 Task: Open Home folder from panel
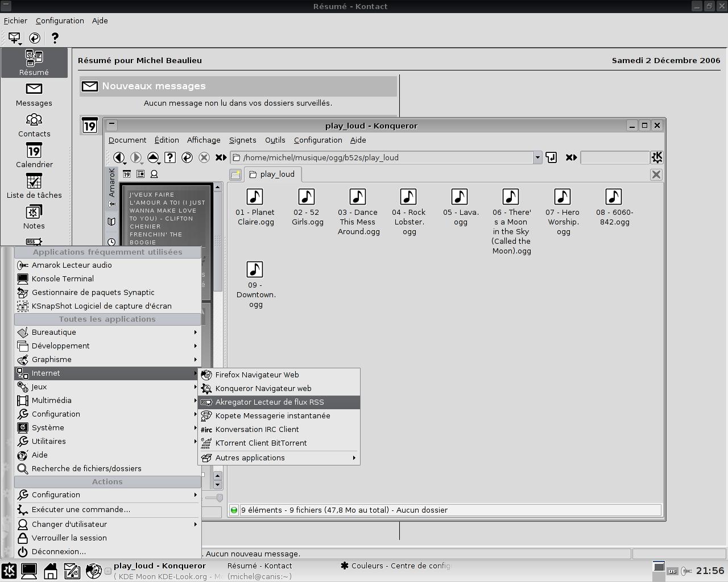click(x=51, y=571)
